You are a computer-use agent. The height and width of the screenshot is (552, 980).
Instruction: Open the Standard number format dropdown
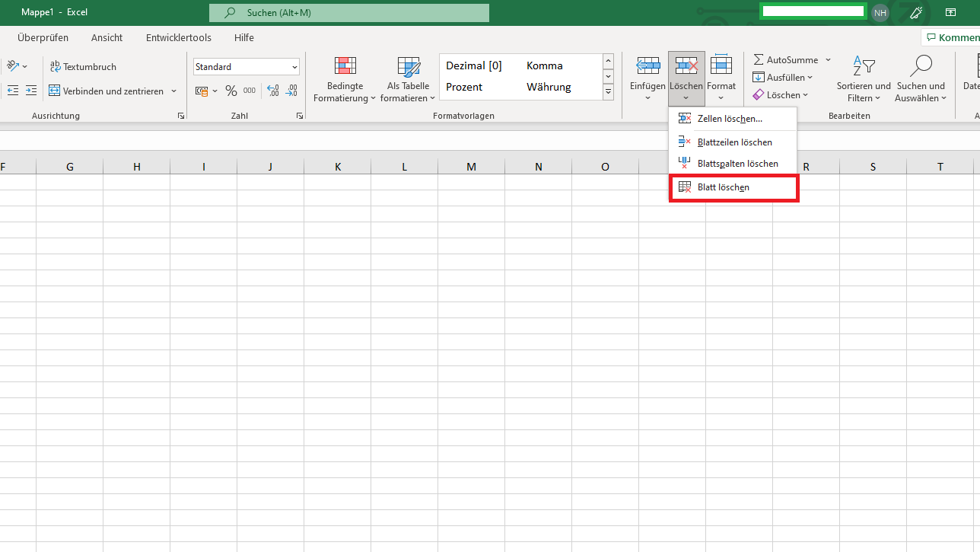click(294, 67)
